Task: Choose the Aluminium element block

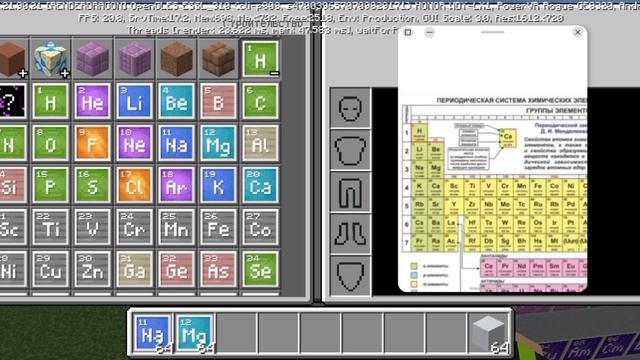Action: point(260,143)
